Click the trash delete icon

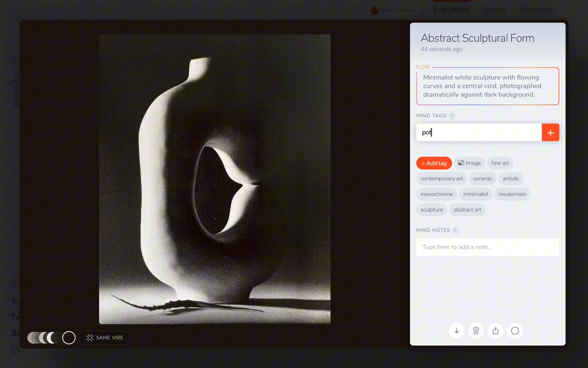476,331
